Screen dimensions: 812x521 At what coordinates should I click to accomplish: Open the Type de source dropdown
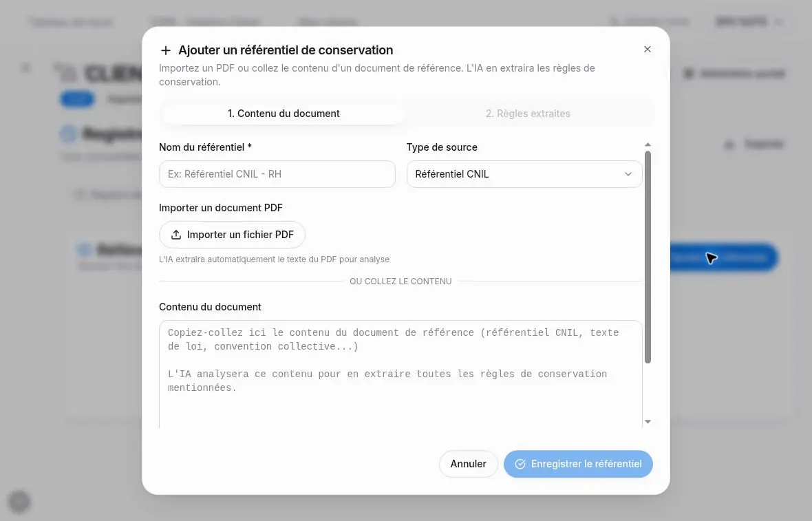(x=524, y=174)
